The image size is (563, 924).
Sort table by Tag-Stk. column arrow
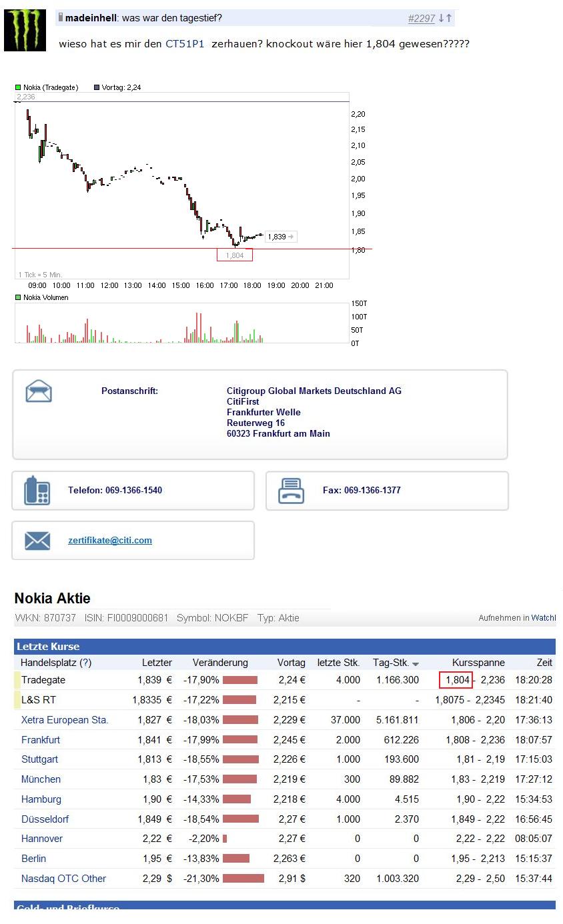tap(416, 664)
